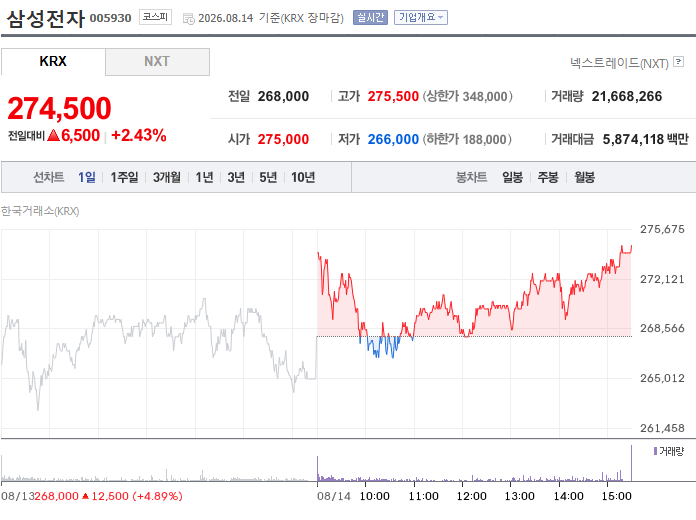
Task: Click the 삼성전자 stock name heading
Action: tap(45, 18)
